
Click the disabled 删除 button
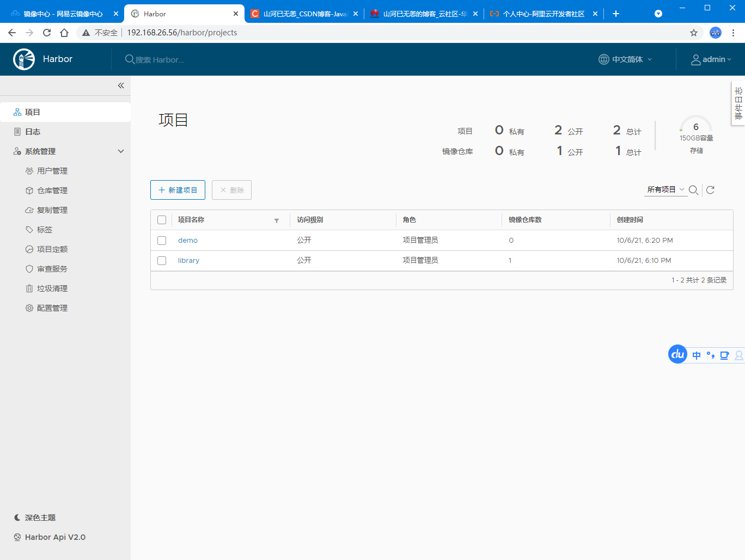pyautogui.click(x=231, y=190)
